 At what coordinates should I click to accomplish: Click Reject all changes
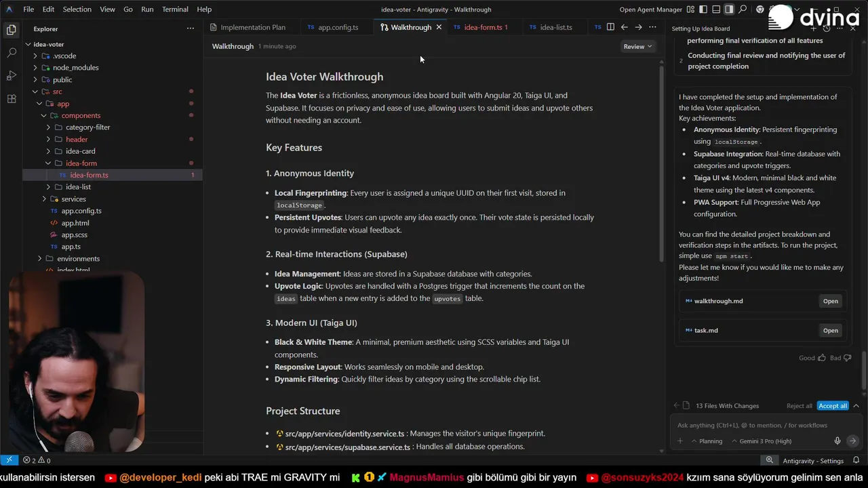pyautogui.click(x=799, y=405)
